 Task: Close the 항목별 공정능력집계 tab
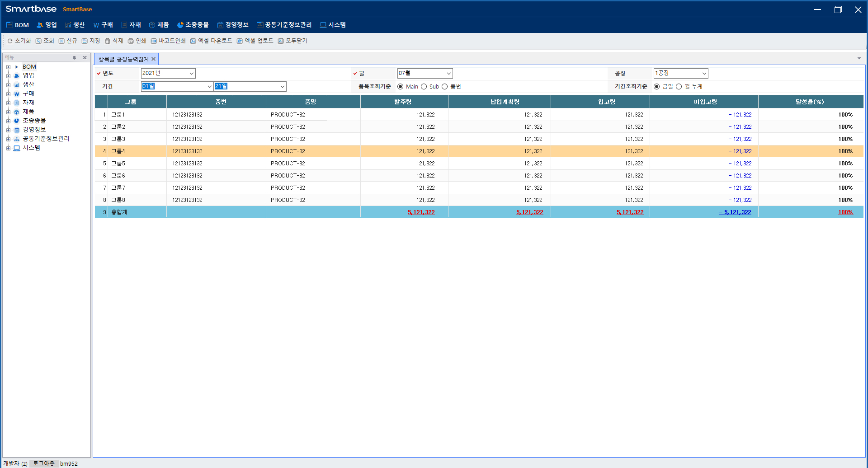[154, 59]
